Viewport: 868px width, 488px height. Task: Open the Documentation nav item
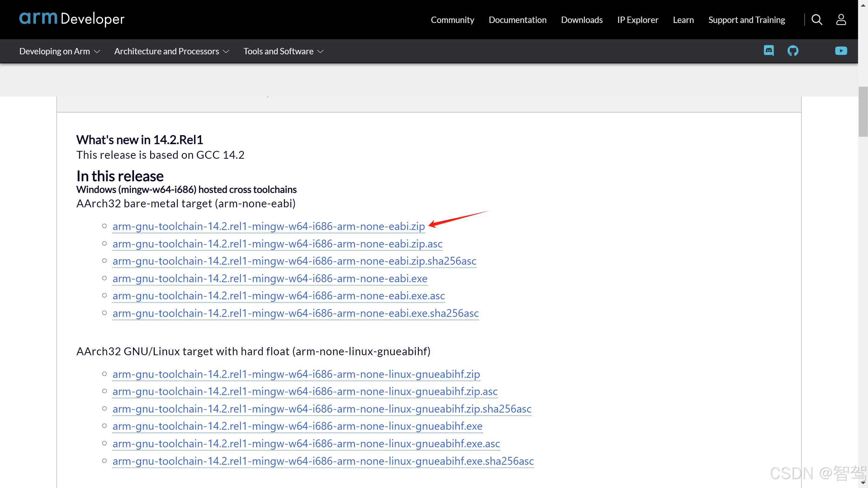click(x=517, y=20)
